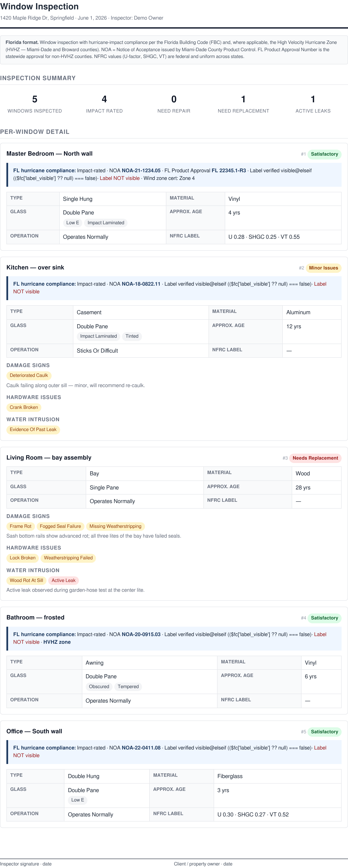The width and height of the screenshot is (348, 868).
Task: Select NOA-21-1234.05 approval number
Action: click(141, 171)
